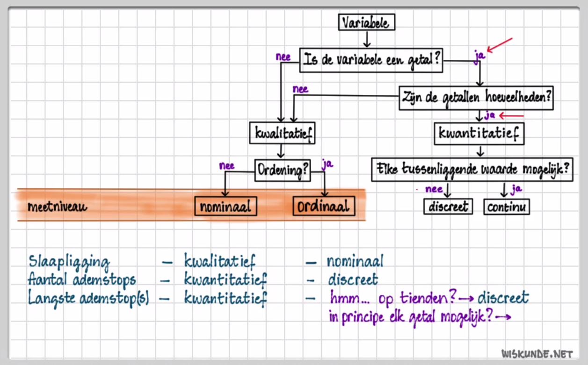Click the word "Slaapligging"
The height and width of the screenshot is (365, 588).
(x=69, y=262)
